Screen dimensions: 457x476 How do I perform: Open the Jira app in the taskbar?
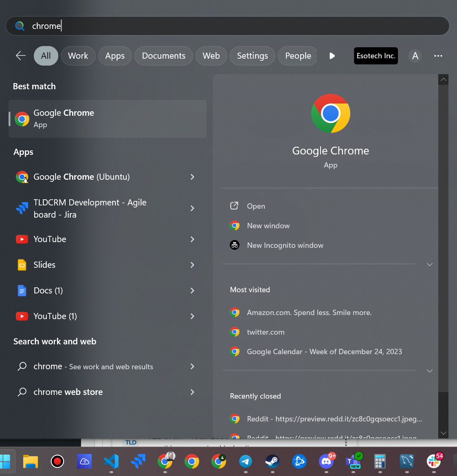(138, 461)
